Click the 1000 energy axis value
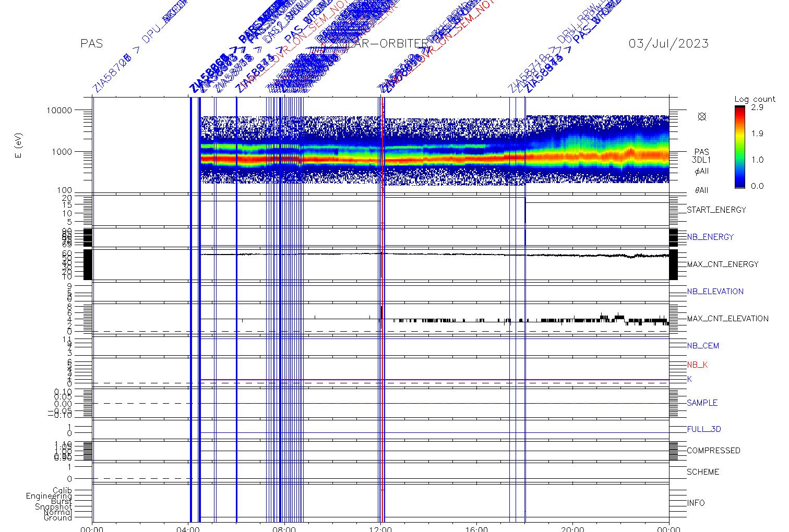Image resolution: width=789 pixels, height=532 pixels. point(61,152)
